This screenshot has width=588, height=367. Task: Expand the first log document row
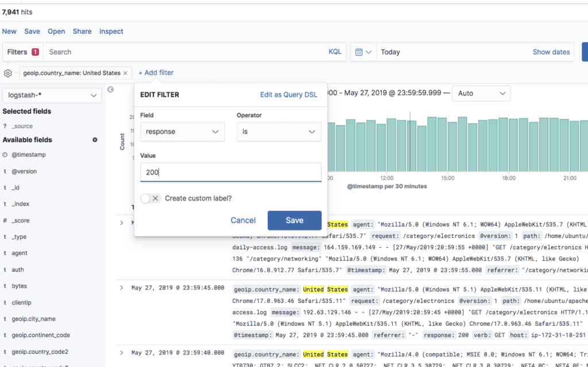click(x=122, y=223)
